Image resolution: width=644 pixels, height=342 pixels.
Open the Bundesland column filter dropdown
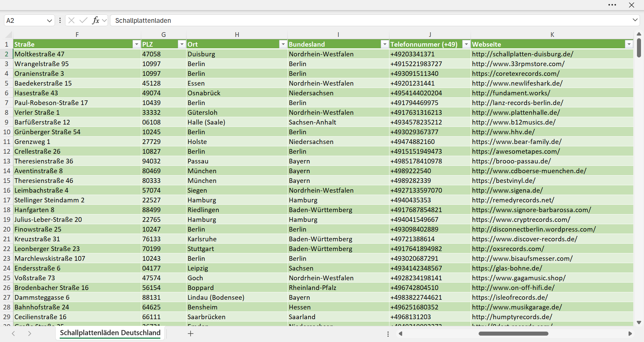coord(385,44)
